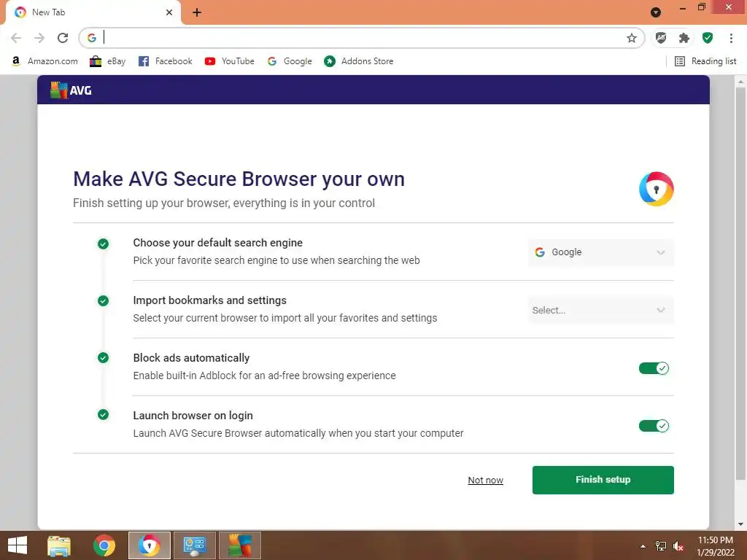Click the Not now link

[485, 480]
